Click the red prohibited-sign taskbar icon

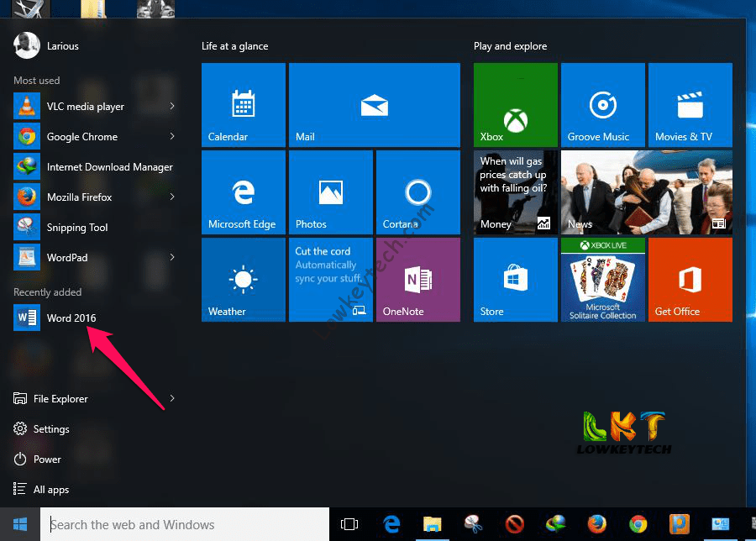(514, 524)
